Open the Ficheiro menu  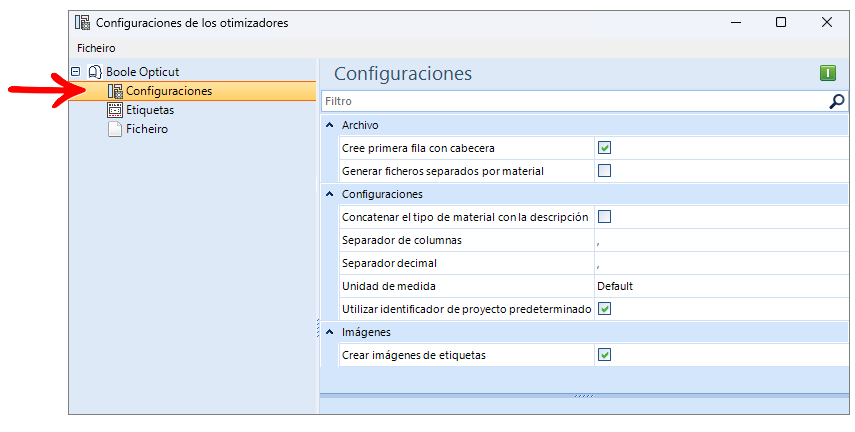[x=96, y=48]
